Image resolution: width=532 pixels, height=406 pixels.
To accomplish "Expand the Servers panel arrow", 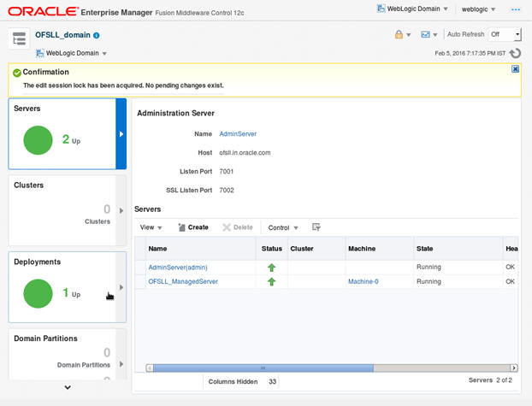I will pos(121,134).
